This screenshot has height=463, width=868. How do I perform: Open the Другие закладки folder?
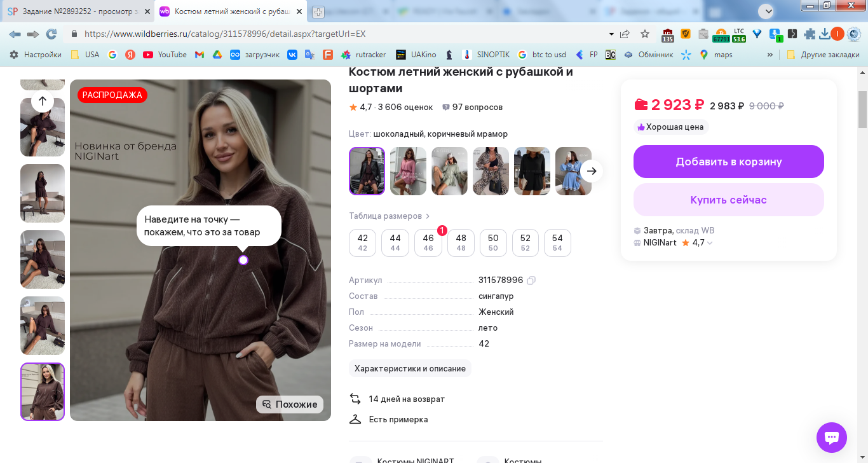coord(823,55)
